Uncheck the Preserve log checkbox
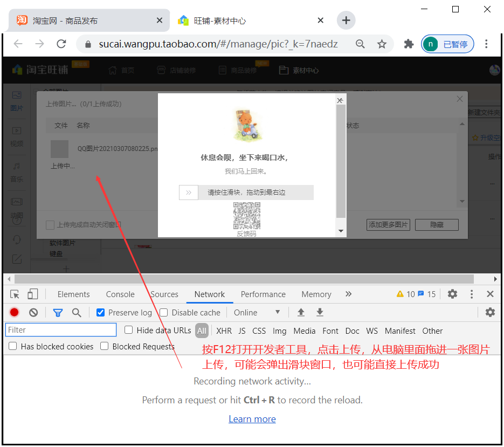Viewport: 504px width, 447px height. point(100,313)
